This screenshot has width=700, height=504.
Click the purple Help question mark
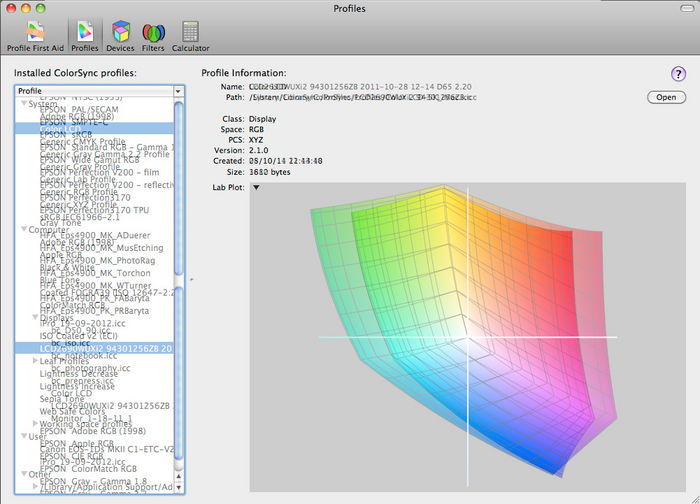pyautogui.click(x=678, y=74)
